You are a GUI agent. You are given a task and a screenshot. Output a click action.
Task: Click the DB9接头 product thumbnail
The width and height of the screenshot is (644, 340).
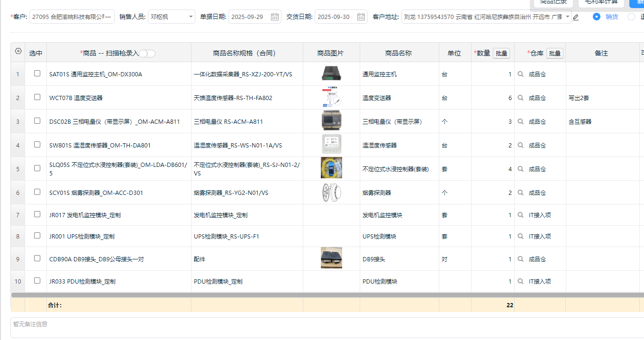click(331, 258)
